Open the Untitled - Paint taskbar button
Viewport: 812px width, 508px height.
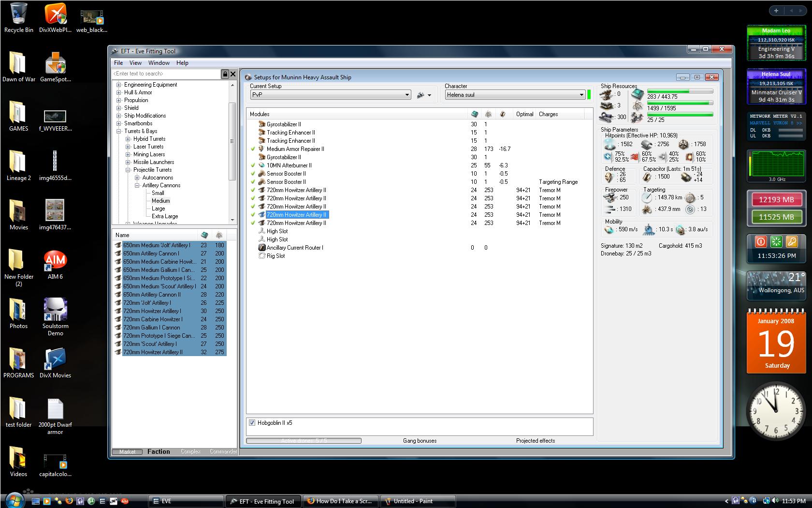click(x=419, y=501)
